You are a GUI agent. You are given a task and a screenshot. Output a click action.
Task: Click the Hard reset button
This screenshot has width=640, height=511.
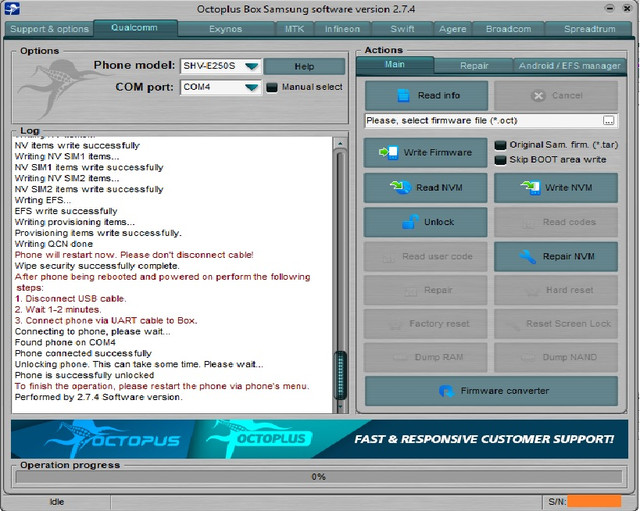click(556, 290)
